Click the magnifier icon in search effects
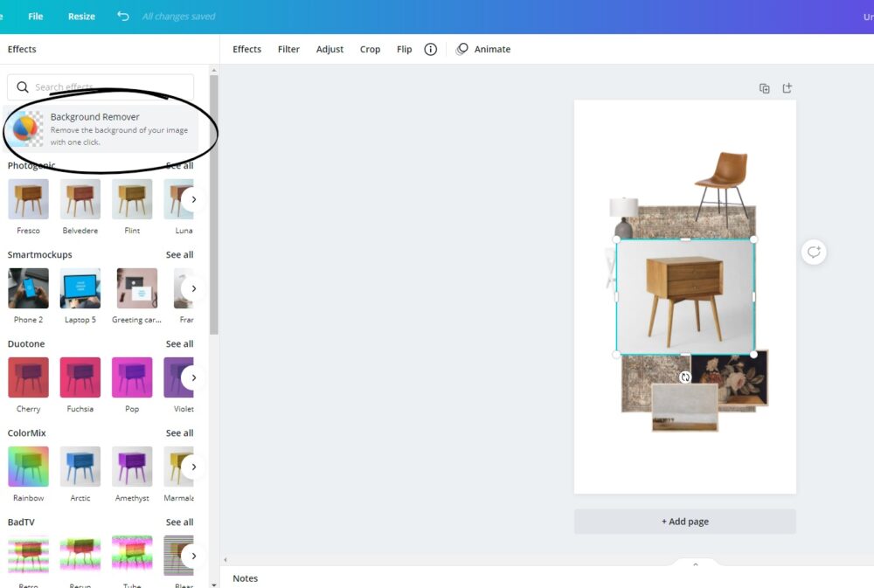 click(23, 87)
